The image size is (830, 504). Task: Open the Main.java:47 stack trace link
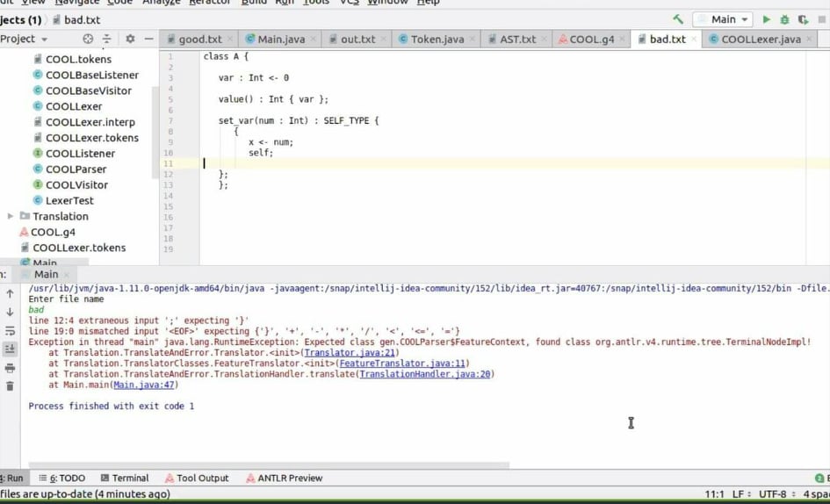(x=144, y=385)
